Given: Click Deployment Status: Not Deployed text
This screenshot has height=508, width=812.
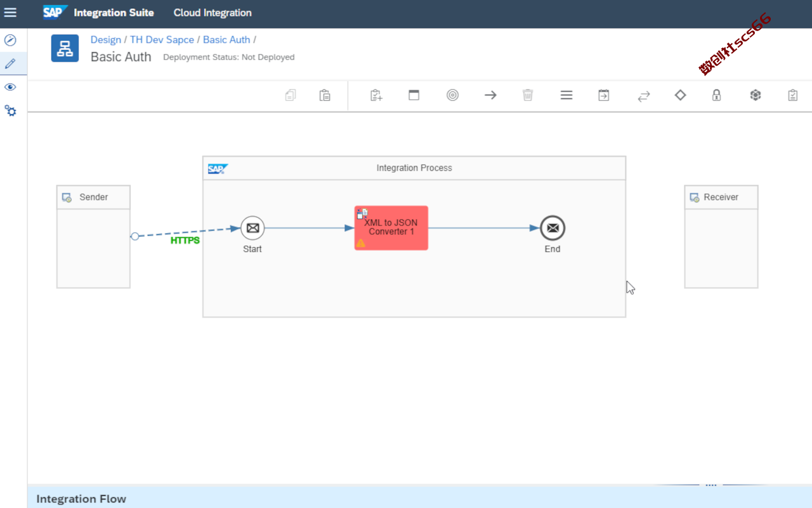Looking at the screenshot, I should point(229,57).
